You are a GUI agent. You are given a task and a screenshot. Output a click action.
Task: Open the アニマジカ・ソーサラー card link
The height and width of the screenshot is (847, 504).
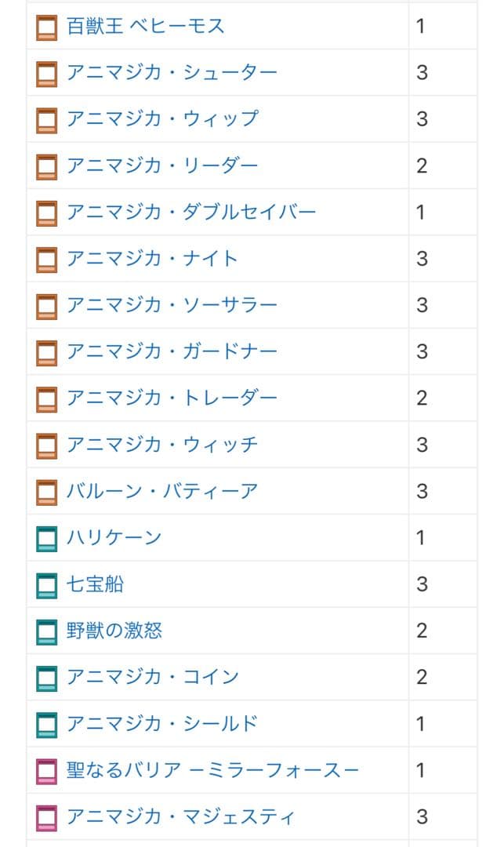click(x=172, y=305)
